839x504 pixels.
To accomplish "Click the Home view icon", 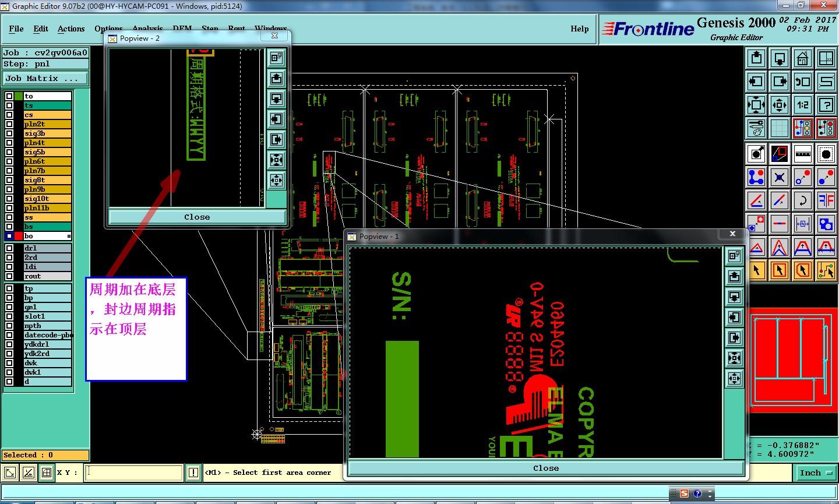I will click(x=803, y=58).
